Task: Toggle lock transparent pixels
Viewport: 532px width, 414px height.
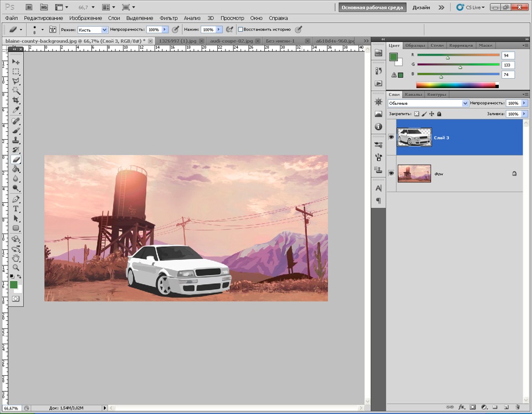Action: [417, 114]
